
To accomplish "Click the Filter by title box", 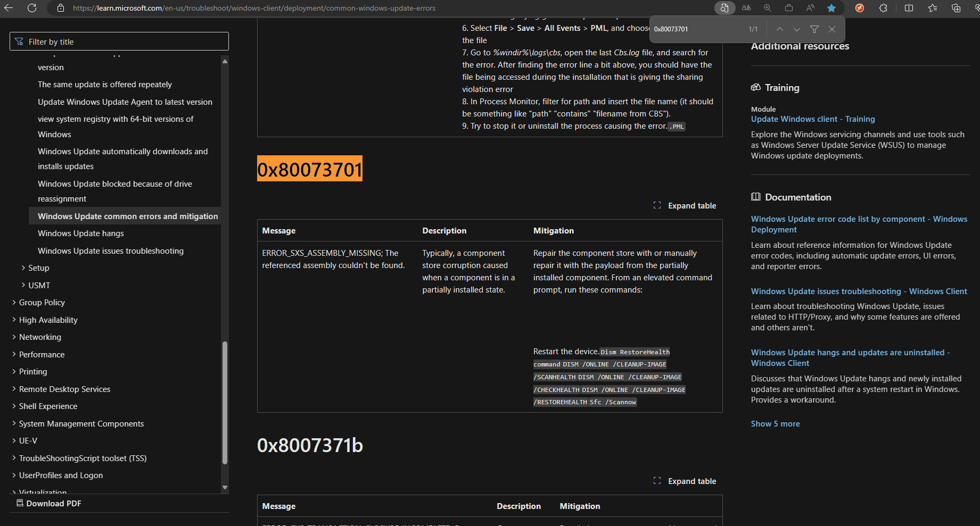I will pos(119,41).
